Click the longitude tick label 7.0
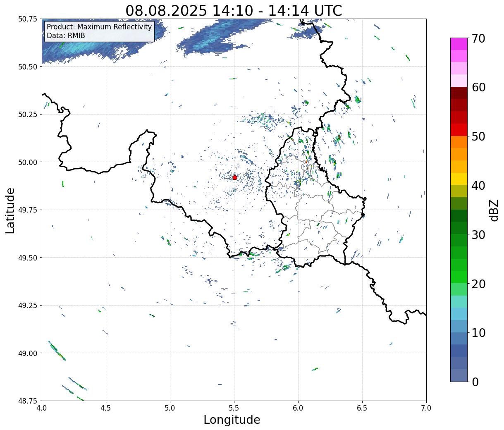Viewport: 504px width, 430px height. pyautogui.click(x=426, y=408)
